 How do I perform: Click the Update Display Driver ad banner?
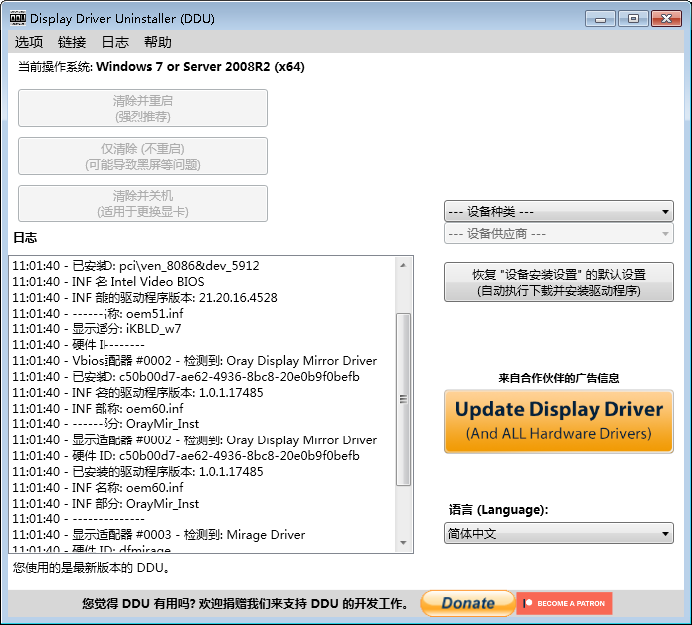(x=559, y=421)
